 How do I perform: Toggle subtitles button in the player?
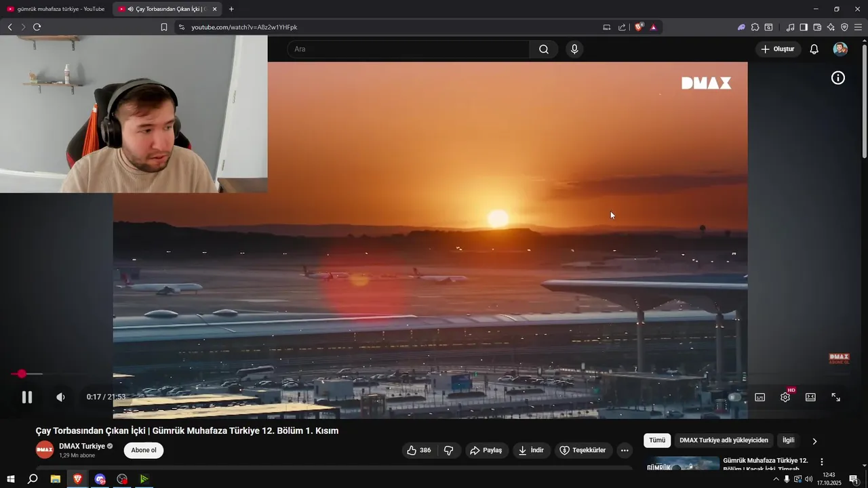click(760, 397)
